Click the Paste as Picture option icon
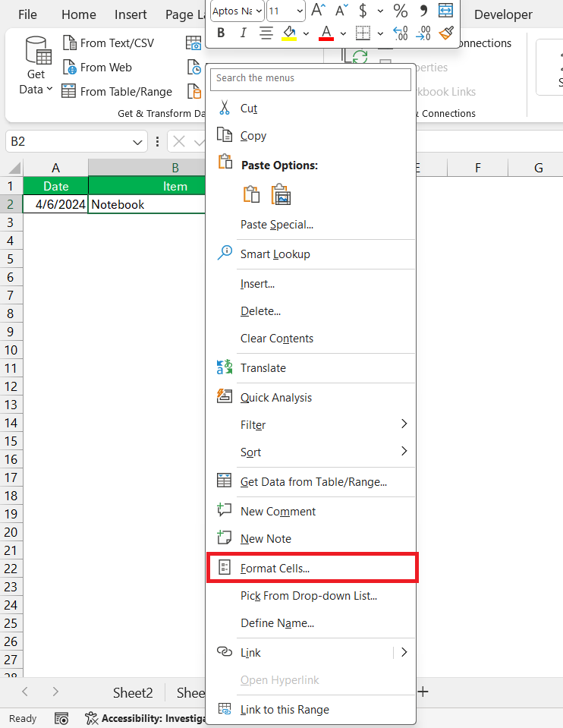This screenshot has width=563, height=728. (281, 194)
